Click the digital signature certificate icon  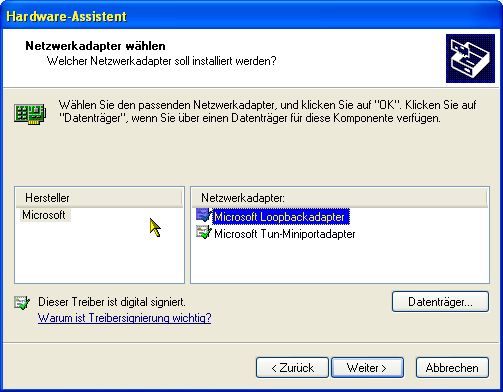(x=22, y=302)
